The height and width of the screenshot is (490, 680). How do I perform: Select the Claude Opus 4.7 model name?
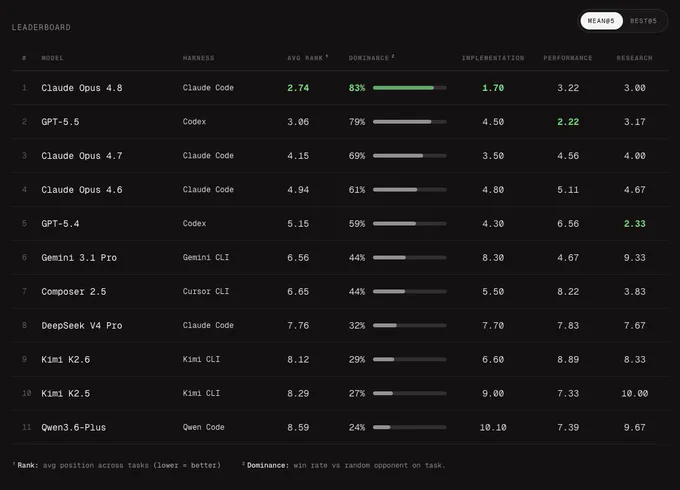[82, 156]
